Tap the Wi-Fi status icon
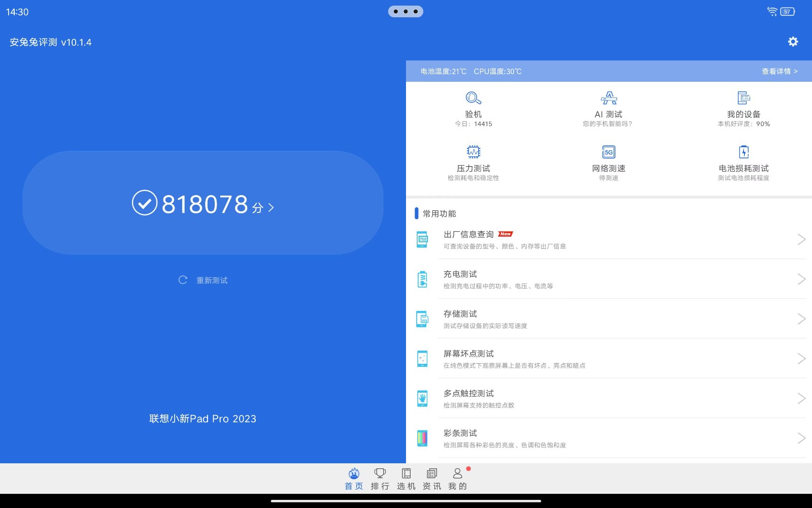Image resolution: width=812 pixels, height=508 pixels. tap(772, 11)
